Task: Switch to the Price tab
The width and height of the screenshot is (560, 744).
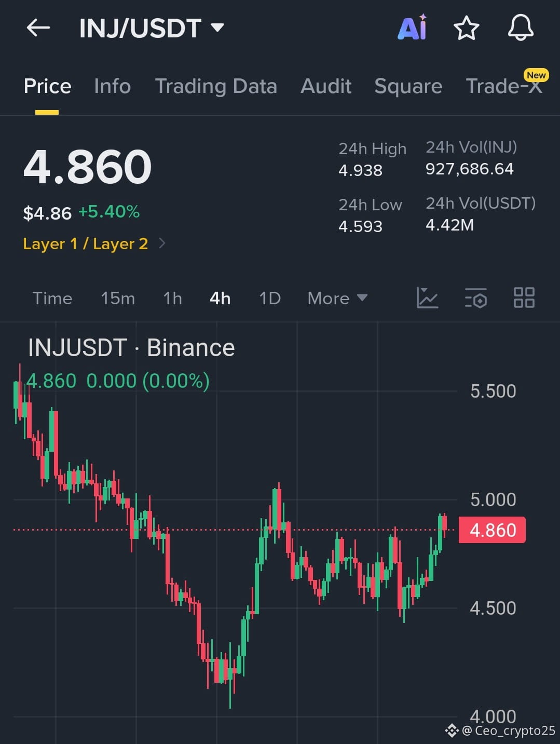Action: pos(47,86)
